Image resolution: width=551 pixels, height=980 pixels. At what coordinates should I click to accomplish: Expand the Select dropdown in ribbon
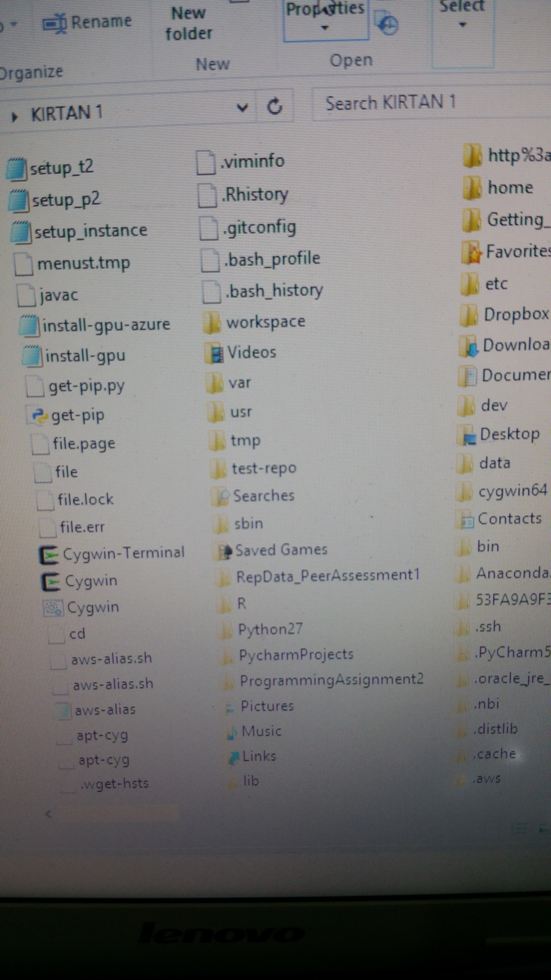[x=462, y=25]
